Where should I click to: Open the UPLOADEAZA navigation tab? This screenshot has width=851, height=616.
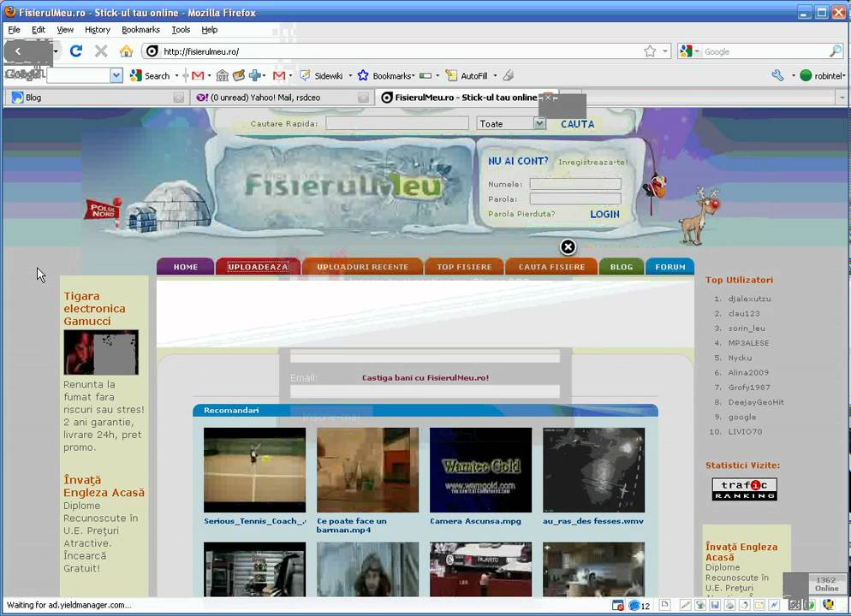point(258,267)
